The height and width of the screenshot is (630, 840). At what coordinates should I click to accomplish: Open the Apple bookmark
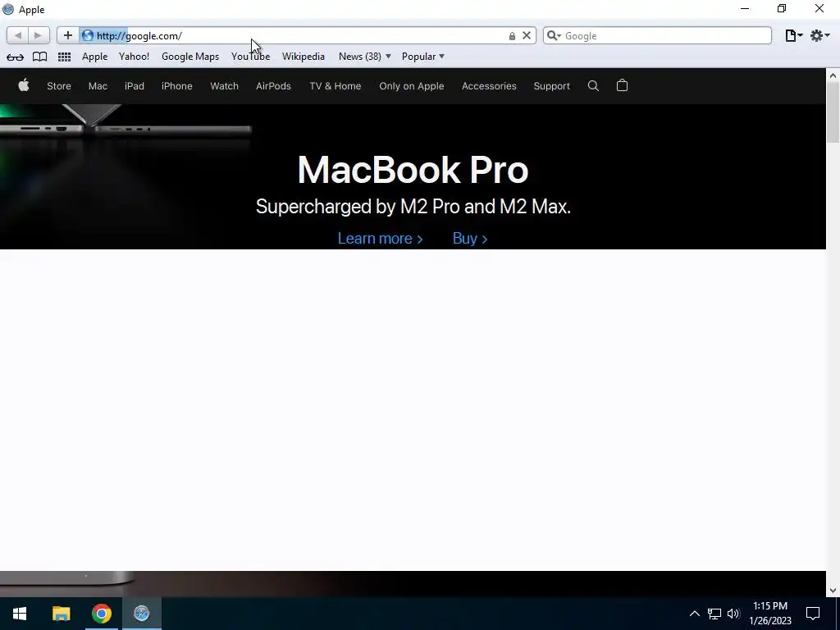tap(95, 57)
